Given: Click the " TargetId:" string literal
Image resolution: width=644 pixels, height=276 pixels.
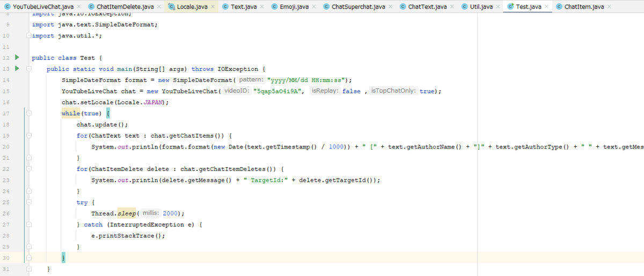Looking at the screenshot, I should click(x=266, y=180).
